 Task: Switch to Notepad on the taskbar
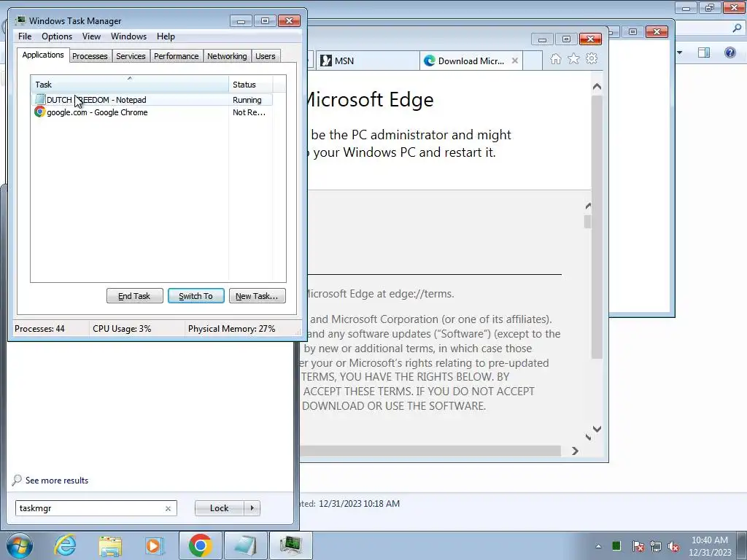pyautogui.click(x=245, y=545)
